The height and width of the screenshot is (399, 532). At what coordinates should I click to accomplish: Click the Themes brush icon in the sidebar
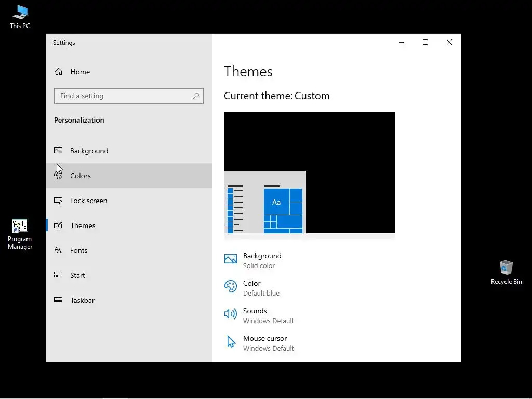[x=58, y=225]
